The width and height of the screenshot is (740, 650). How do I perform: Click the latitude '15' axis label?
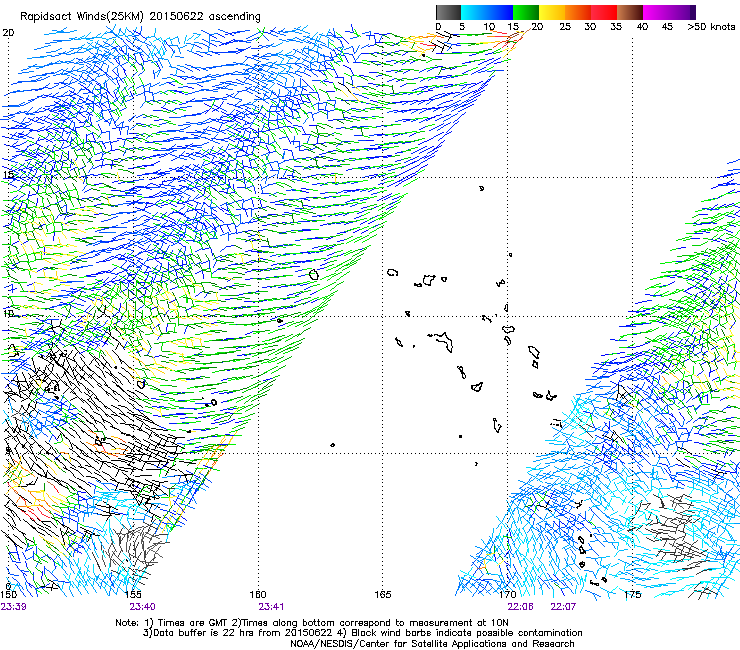coord(8,175)
